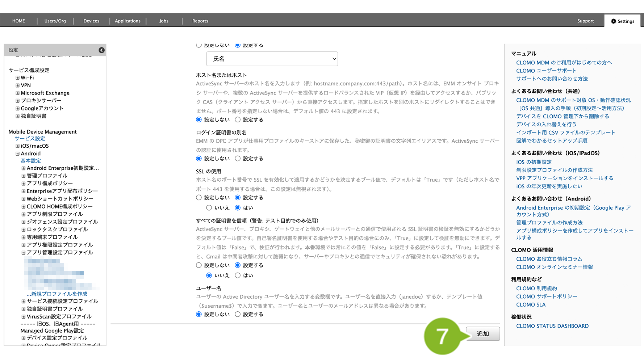644x362 pixels.
Task: Click the Settings gear icon
Action: [x=613, y=21]
